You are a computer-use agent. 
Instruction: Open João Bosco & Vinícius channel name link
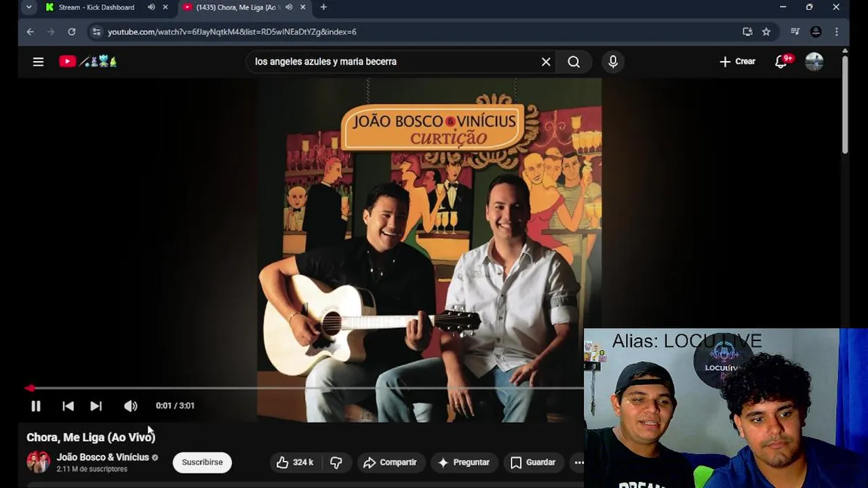click(102, 457)
